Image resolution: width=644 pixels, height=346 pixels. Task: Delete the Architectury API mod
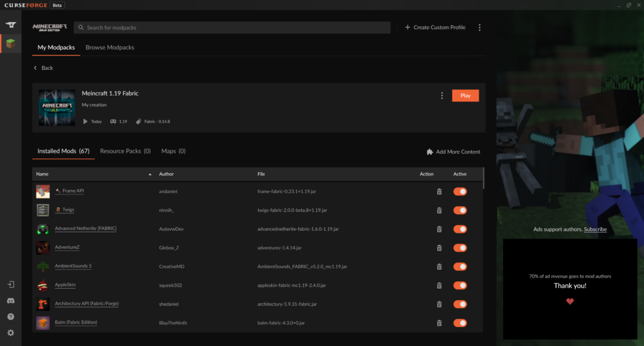(x=439, y=304)
